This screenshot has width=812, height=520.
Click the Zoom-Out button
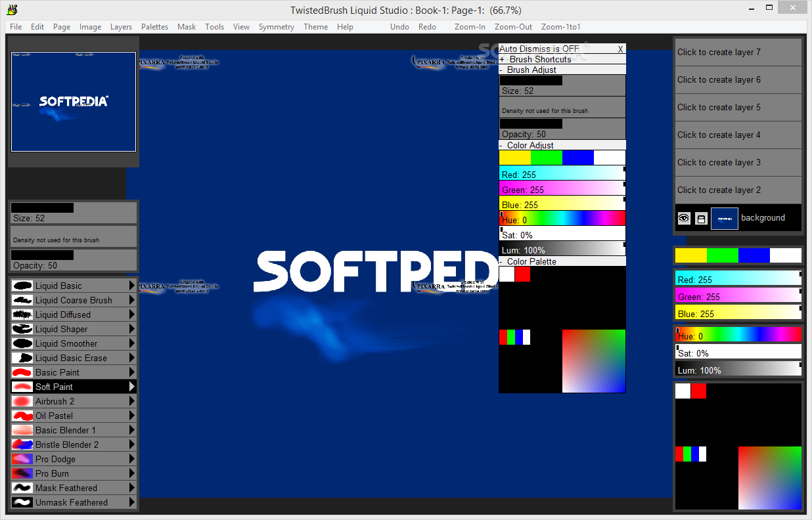[x=513, y=27]
